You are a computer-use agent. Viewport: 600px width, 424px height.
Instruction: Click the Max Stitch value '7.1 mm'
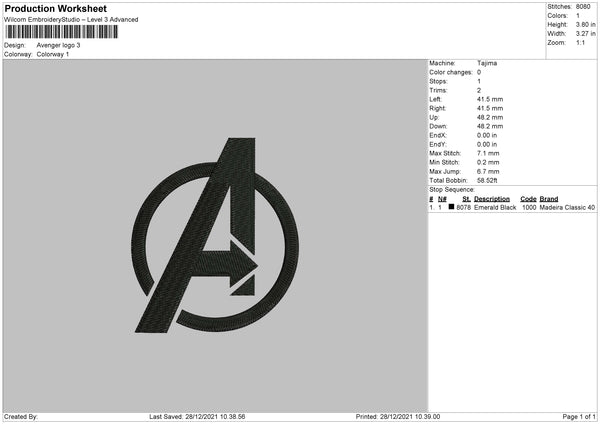click(488, 153)
